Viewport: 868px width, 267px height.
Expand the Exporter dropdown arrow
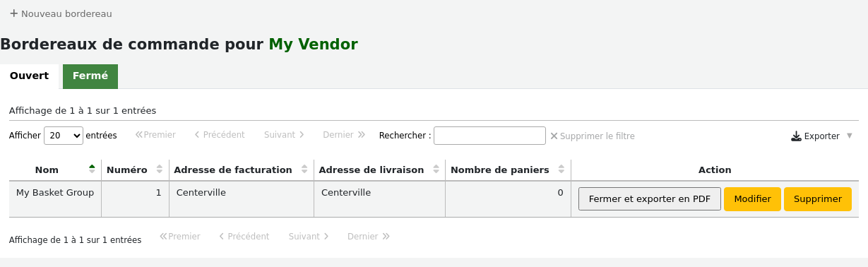850,136
